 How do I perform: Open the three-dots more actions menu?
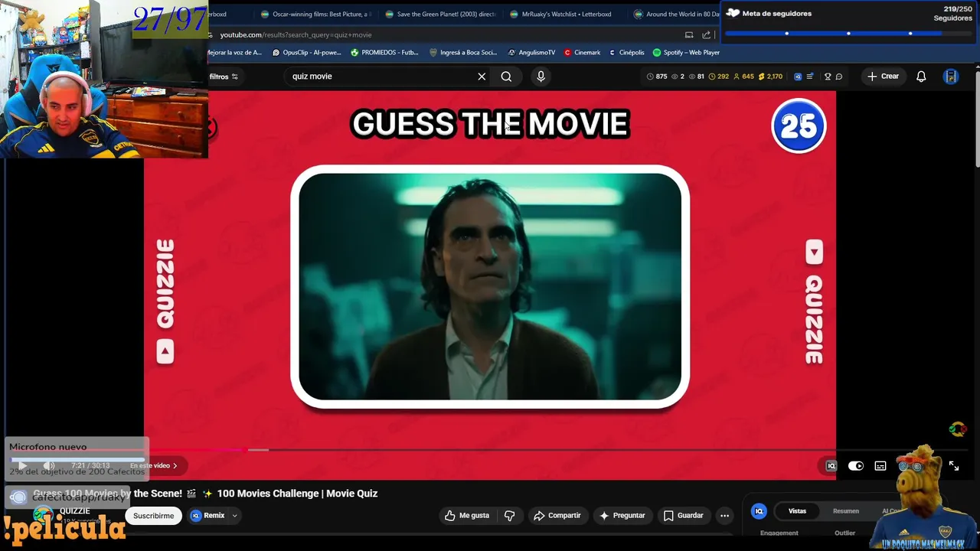[724, 516]
